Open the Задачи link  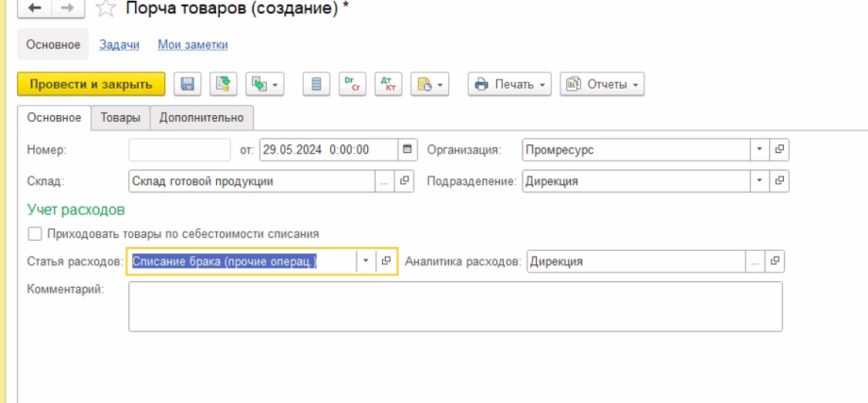click(x=119, y=44)
